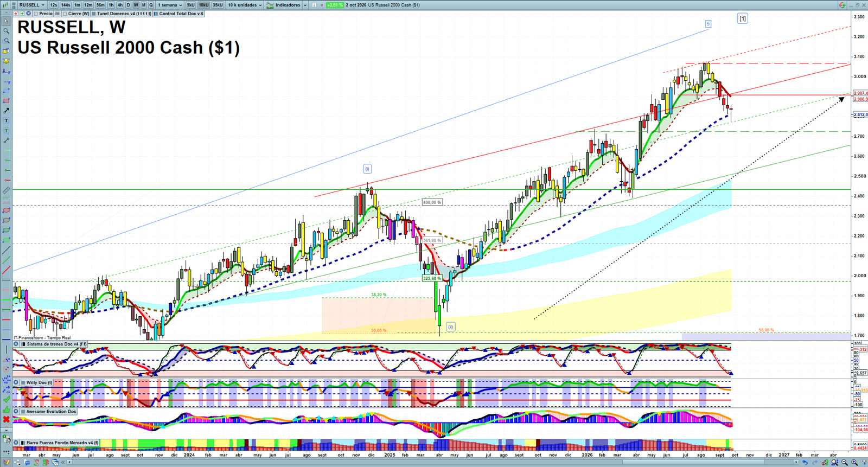This screenshot has width=868, height=467.
Task: Open the RUSSELL instrument dropdown
Action: [32, 5]
